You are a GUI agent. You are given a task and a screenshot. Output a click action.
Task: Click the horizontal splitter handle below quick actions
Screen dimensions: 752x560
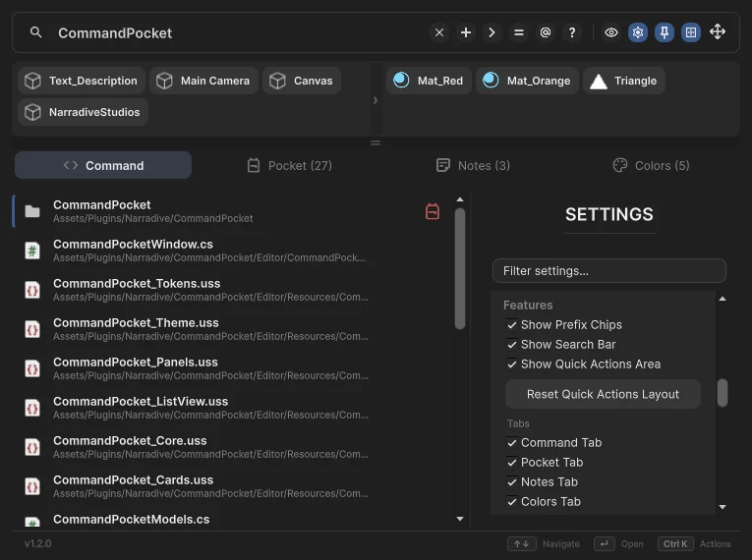tap(376, 142)
